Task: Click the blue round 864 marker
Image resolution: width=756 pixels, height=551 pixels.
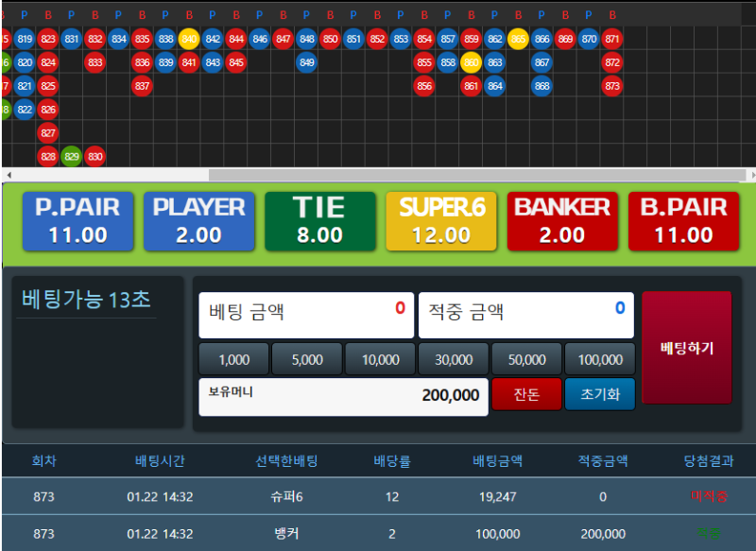Action: 494,86
